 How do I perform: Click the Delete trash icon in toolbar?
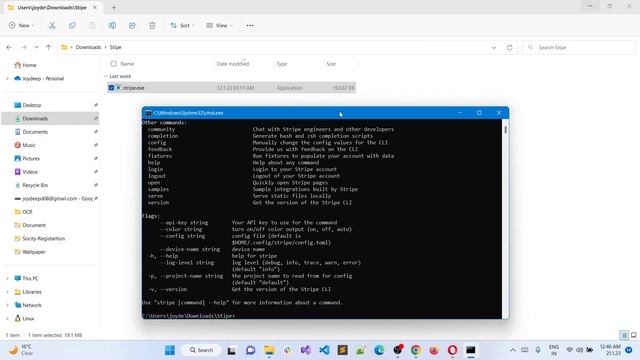(x=152, y=25)
